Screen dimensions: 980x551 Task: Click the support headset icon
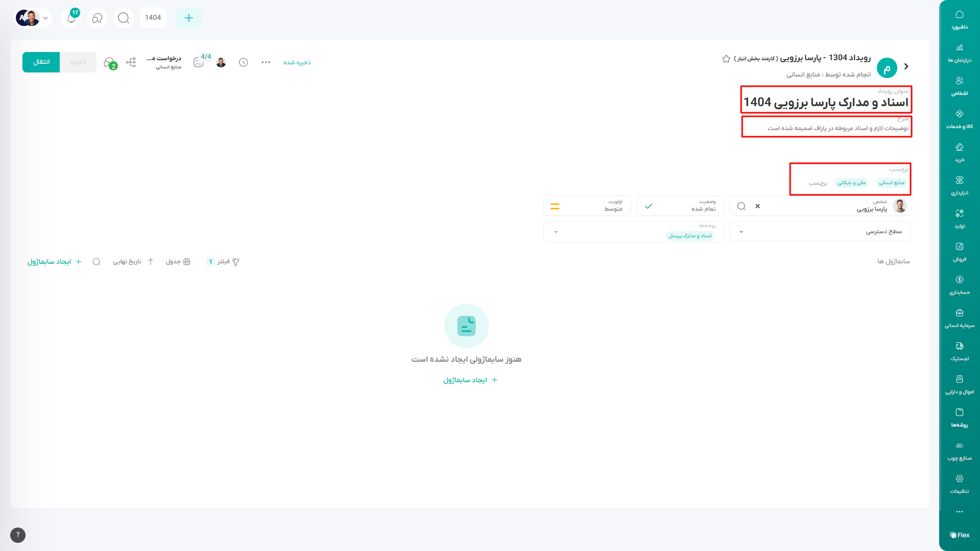click(x=97, y=18)
